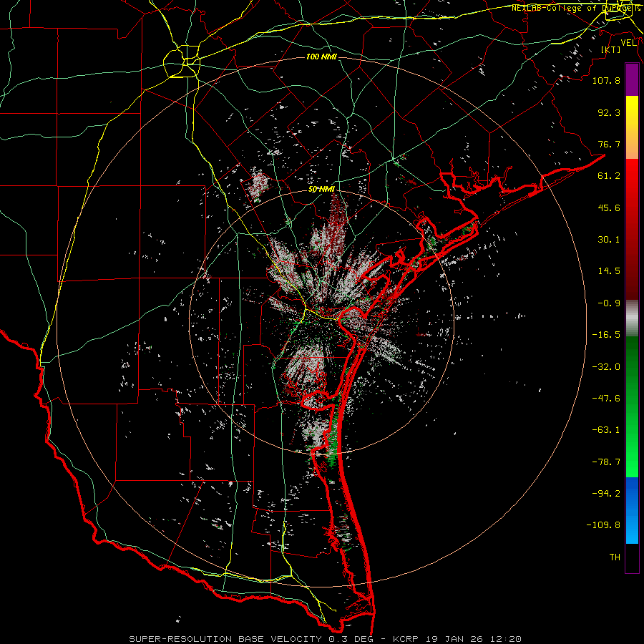Click the [KT] units label

[611, 50]
